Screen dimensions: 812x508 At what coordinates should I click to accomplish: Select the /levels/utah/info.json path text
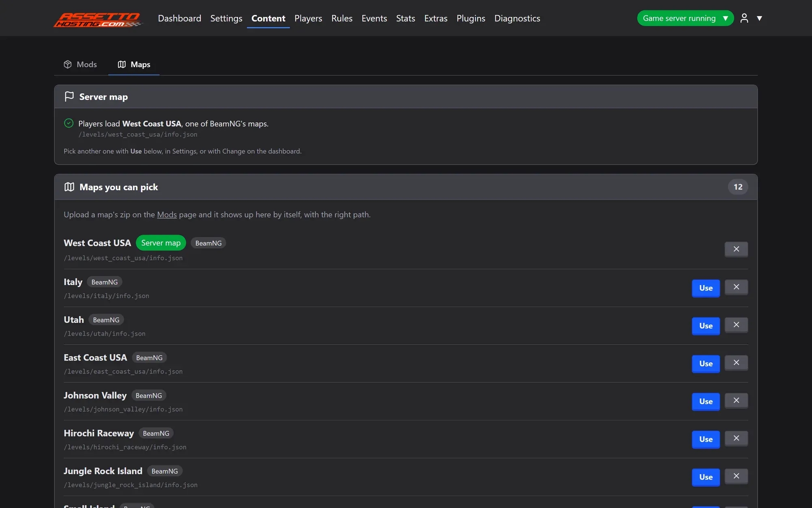tap(104, 334)
